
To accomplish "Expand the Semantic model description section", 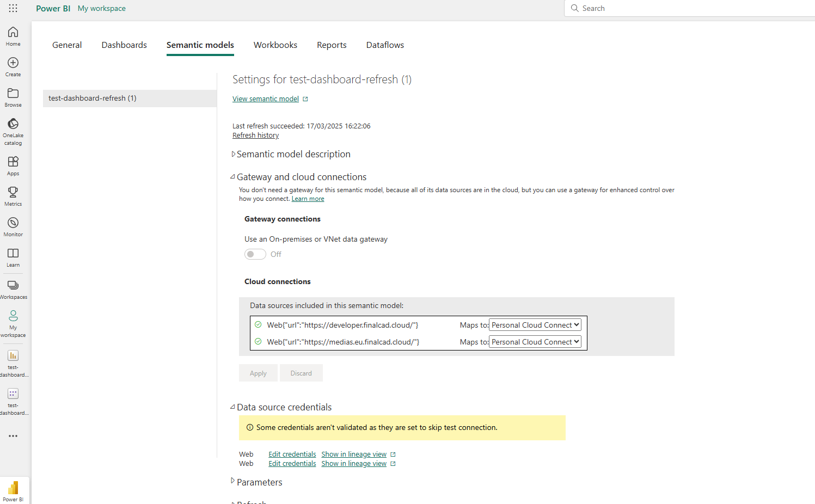I will 234,154.
